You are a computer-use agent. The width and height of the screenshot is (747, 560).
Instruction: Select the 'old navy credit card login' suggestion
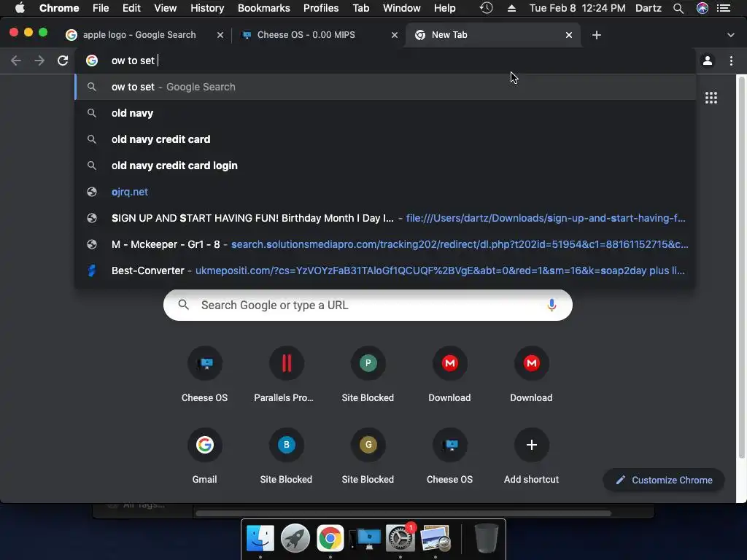tap(385, 166)
